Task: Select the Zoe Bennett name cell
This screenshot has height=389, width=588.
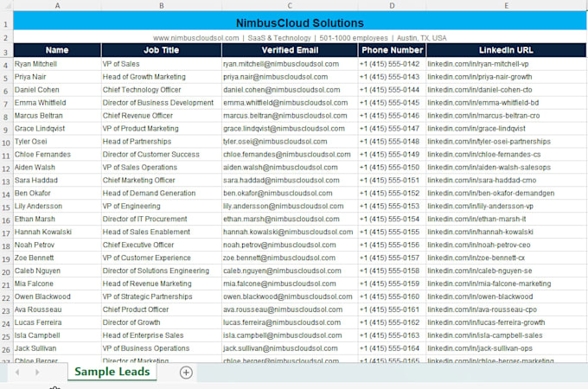Action: click(x=57, y=258)
